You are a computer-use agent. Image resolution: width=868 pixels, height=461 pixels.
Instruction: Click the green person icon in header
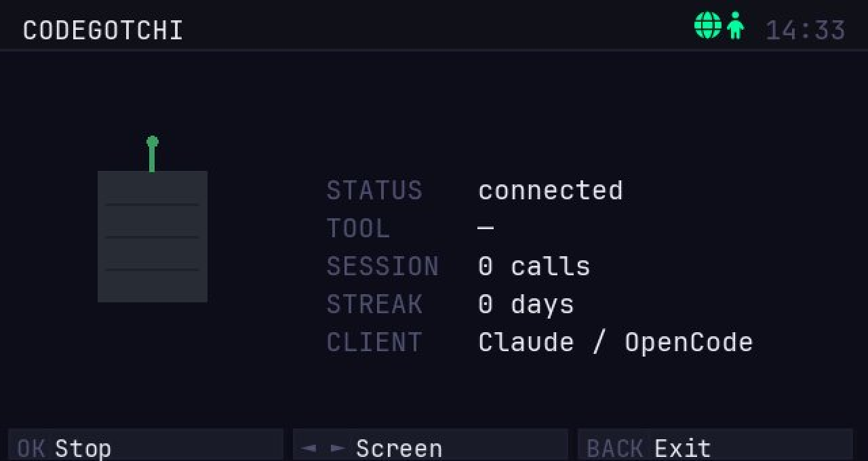[x=735, y=26]
